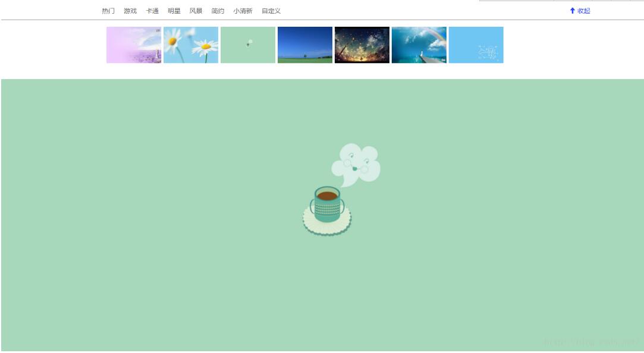Click the smiling steam cloud in preview

pos(357,162)
